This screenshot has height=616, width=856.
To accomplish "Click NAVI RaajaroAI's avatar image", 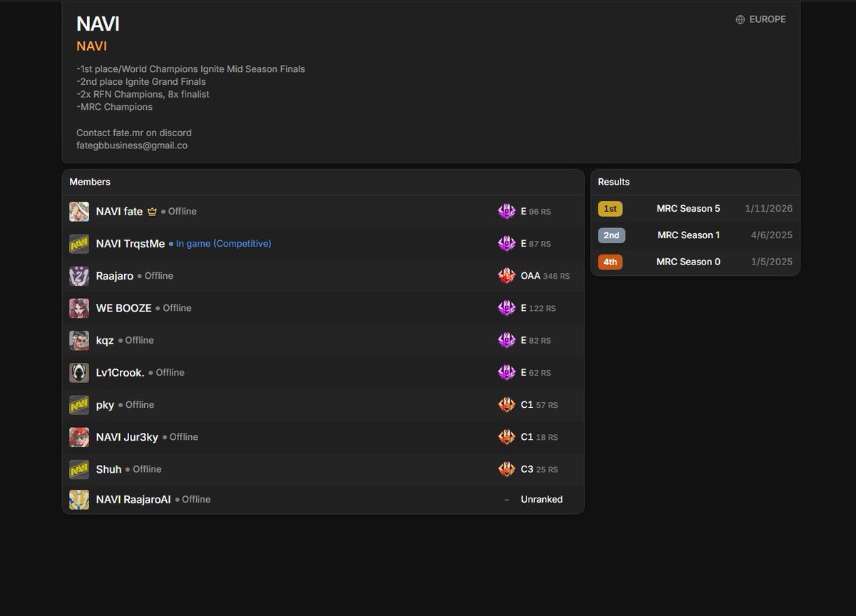I will point(79,499).
